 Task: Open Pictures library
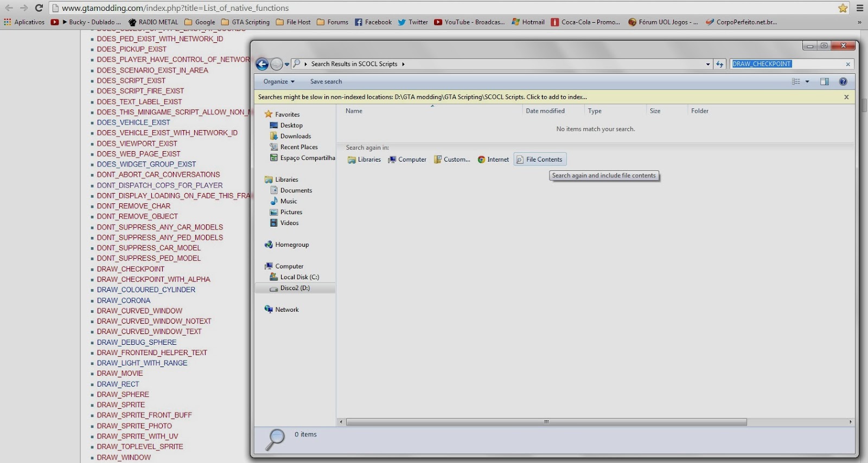(x=286, y=212)
